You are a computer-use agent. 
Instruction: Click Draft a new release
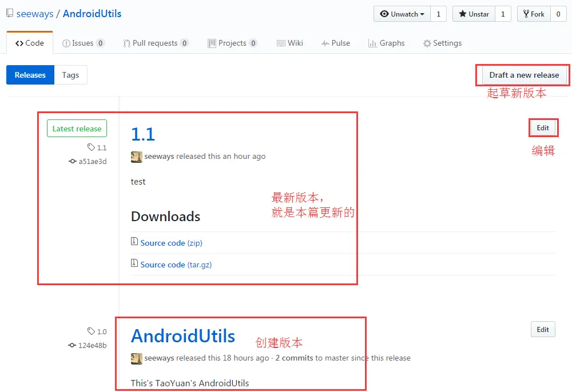[x=524, y=75]
